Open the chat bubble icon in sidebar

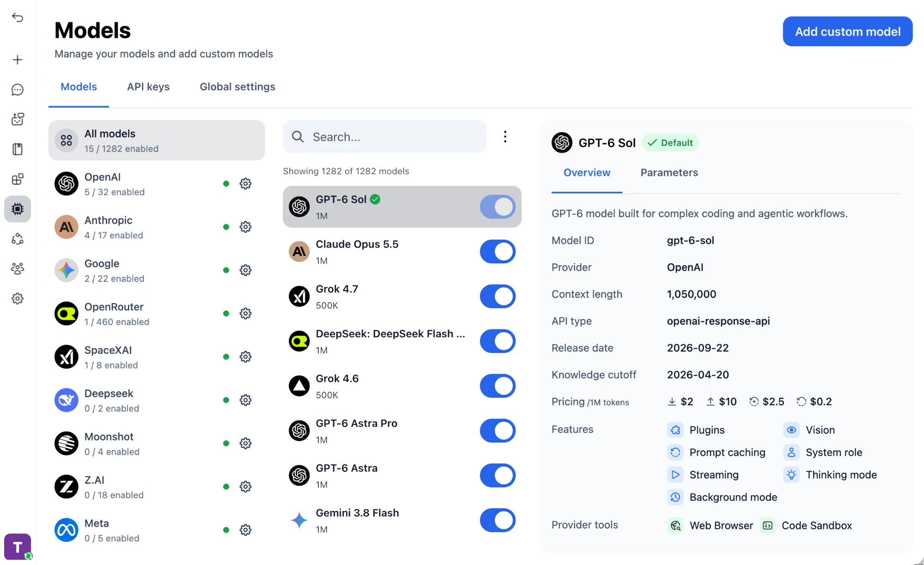(x=18, y=90)
